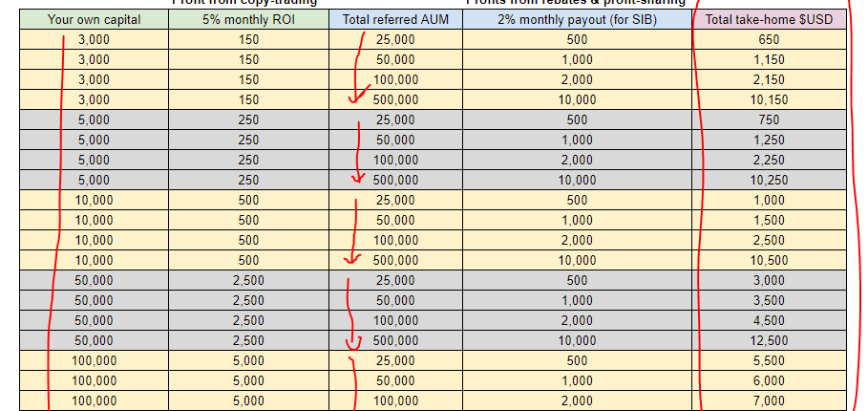Select the 'Your own capital' header cell
This screenshot has height=411, width=868.
coord(94,19)
